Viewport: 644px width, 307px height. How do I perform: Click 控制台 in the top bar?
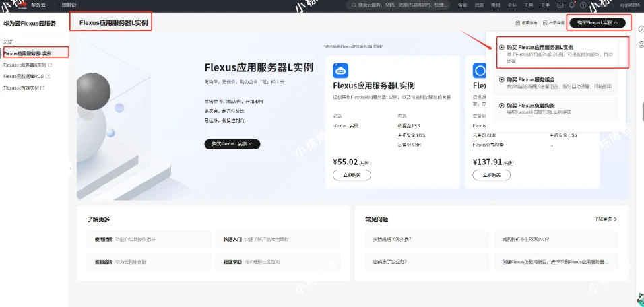[69, 5]
